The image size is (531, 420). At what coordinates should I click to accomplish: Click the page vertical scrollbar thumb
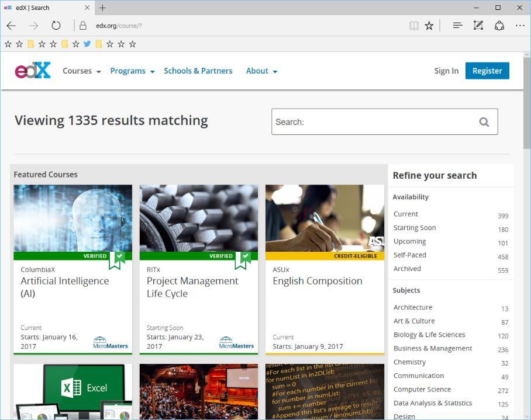pyautogui.click(x=527, y=103)
